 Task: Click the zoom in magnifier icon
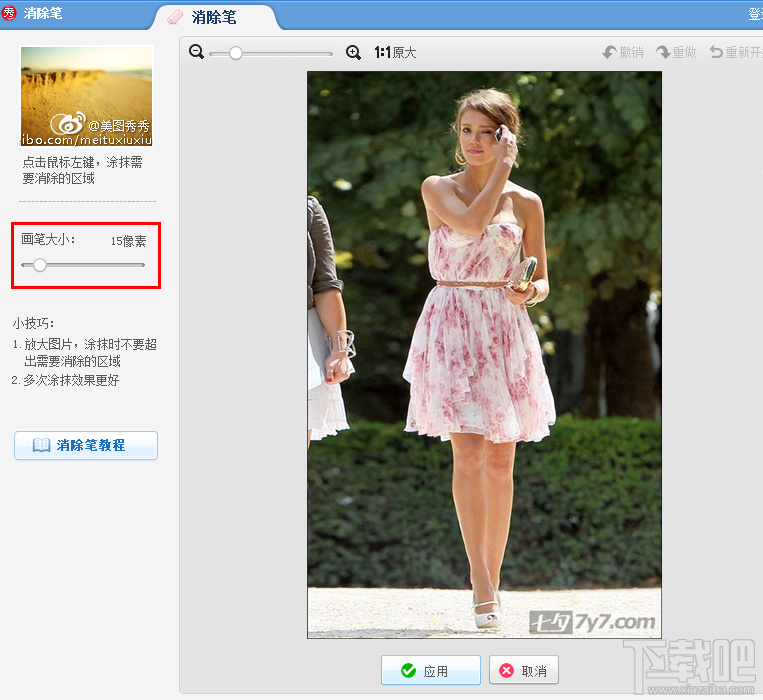tap(353, 52)
